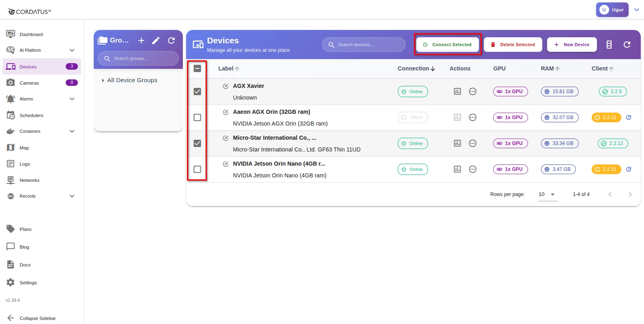The image size is (644, 324).
Task: Refresh the devices list
Action: pos(627,45)
